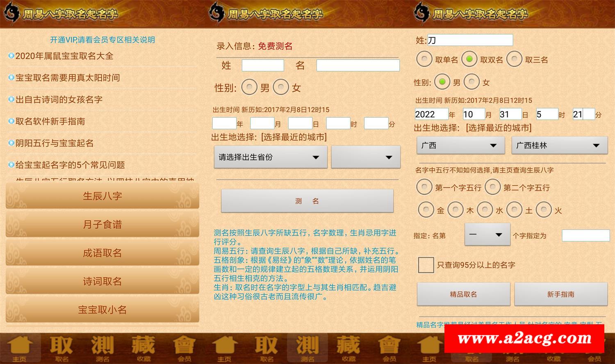Open 测名 nav icon in left panel's bottom bar
Image resolution: width=615 pixels, height=364 pixels.
(x=102, y=348)
